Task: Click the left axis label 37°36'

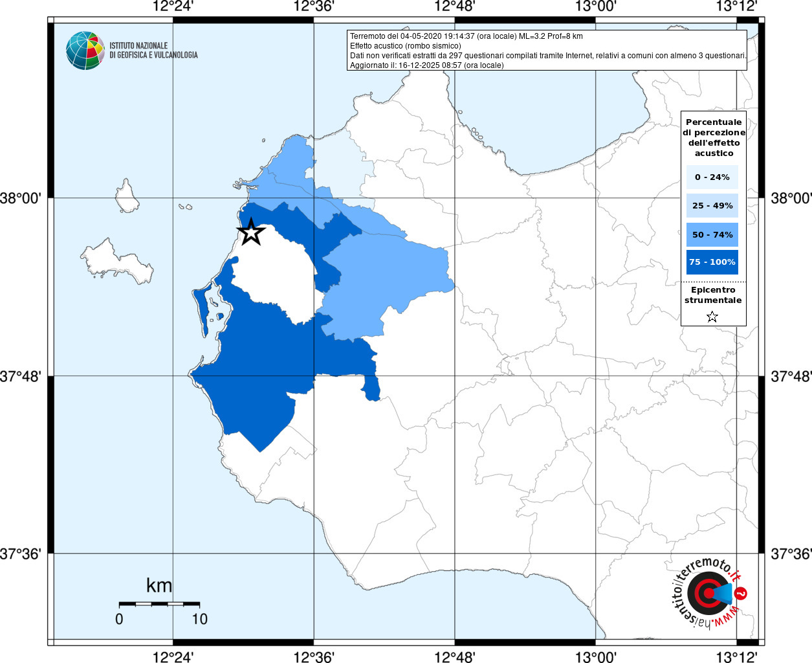Action: [21, 554]
